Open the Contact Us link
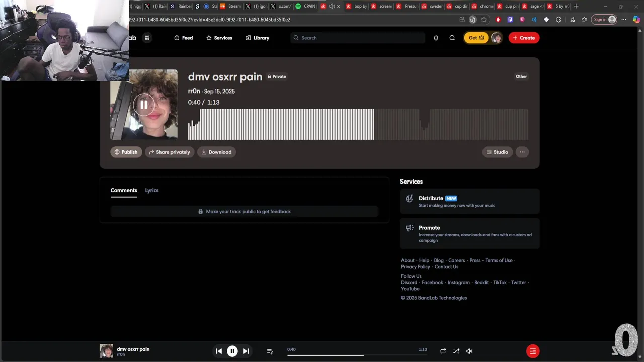Viewport: 644px width, 362px height. 446,267
